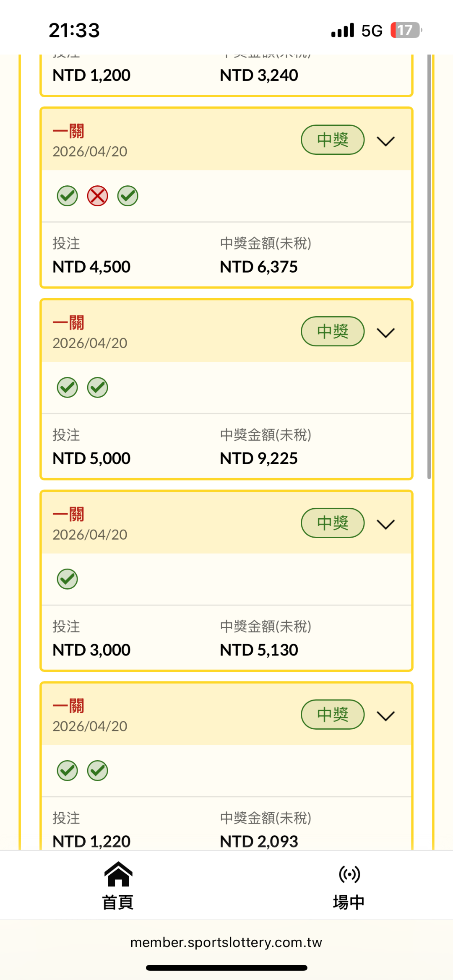Tap the single check in NTD 3,000 bet

click(67, 579)
